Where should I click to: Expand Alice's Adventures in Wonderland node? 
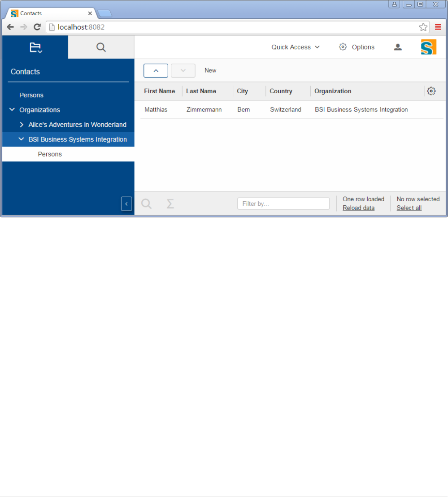pyautogui.click(x=21, y=125)
